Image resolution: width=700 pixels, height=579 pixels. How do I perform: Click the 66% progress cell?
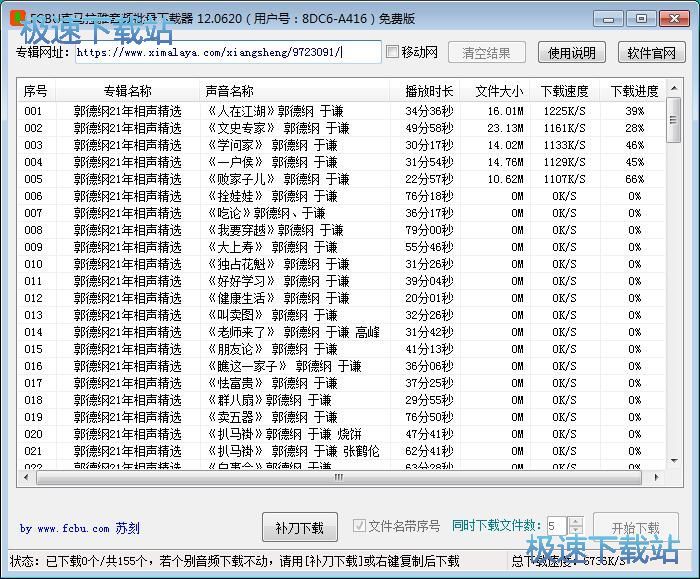[634, 179]
